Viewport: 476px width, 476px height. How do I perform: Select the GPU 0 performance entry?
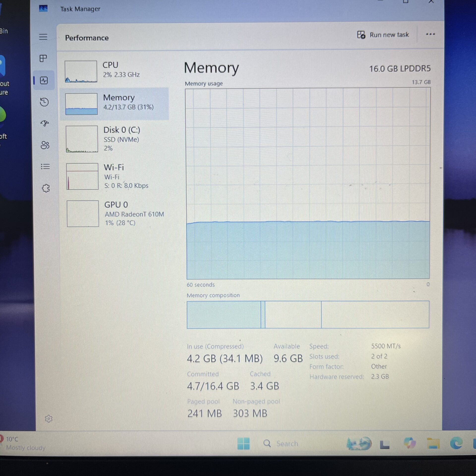click(x=116, y=214)
